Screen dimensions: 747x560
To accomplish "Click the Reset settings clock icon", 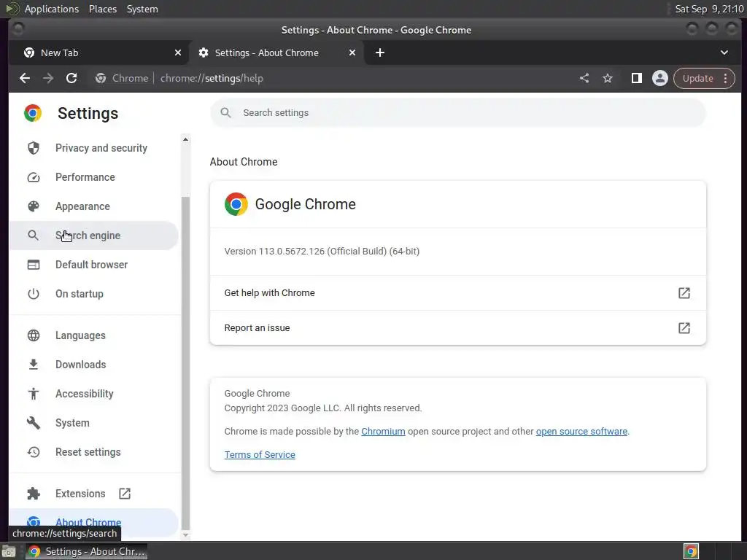I will point(34,452).
